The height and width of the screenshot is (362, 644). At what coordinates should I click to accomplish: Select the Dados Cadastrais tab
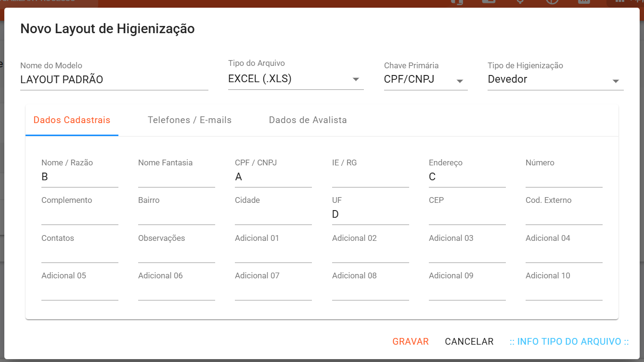tap(72, 120)
